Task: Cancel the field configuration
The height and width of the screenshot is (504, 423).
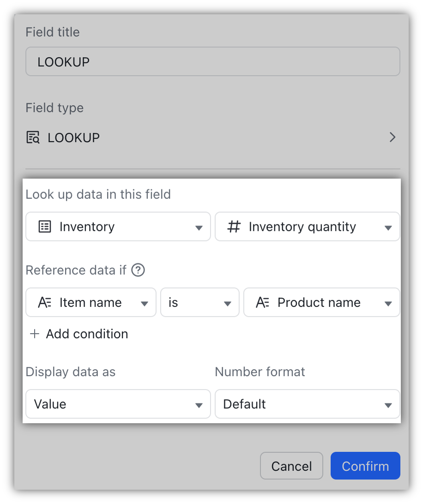Action: (x=291, y=466)
